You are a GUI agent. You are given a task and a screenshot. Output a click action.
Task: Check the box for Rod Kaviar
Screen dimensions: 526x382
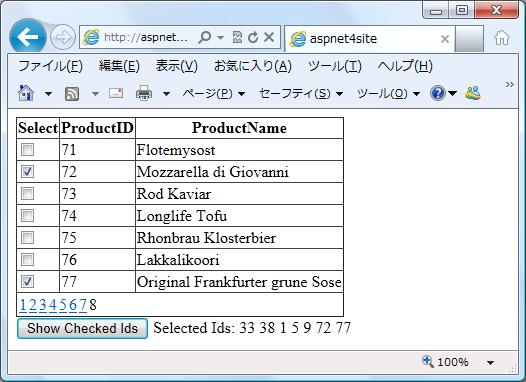point(28,194)
